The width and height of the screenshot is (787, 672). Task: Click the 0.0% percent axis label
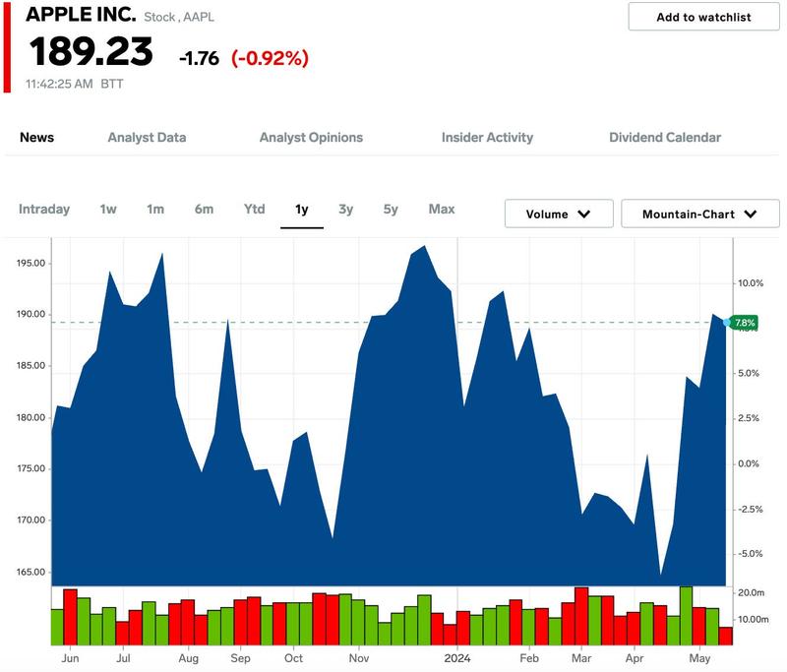(749, 463)
